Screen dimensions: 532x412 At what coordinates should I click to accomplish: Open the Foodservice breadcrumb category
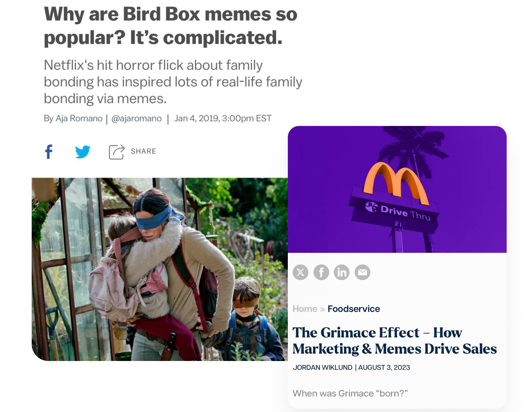(x=354, y=309)
